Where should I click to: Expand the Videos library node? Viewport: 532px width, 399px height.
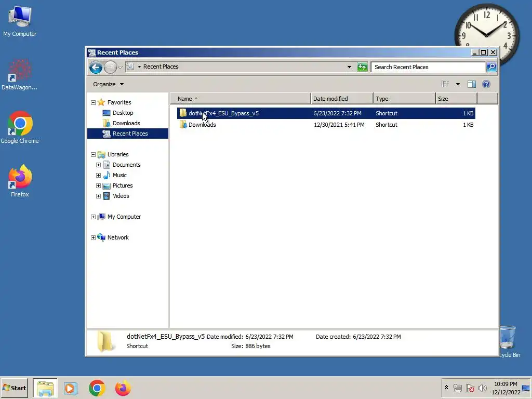click(x=98, y=196)
